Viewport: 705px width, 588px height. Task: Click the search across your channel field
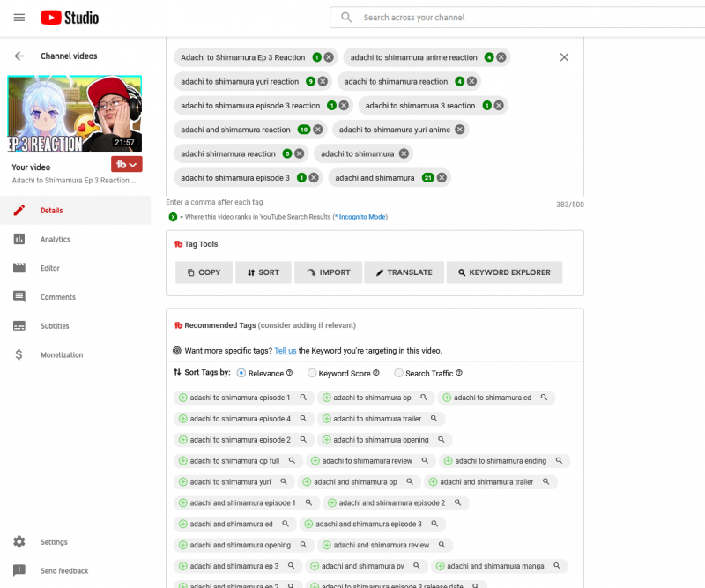point(520,18)
